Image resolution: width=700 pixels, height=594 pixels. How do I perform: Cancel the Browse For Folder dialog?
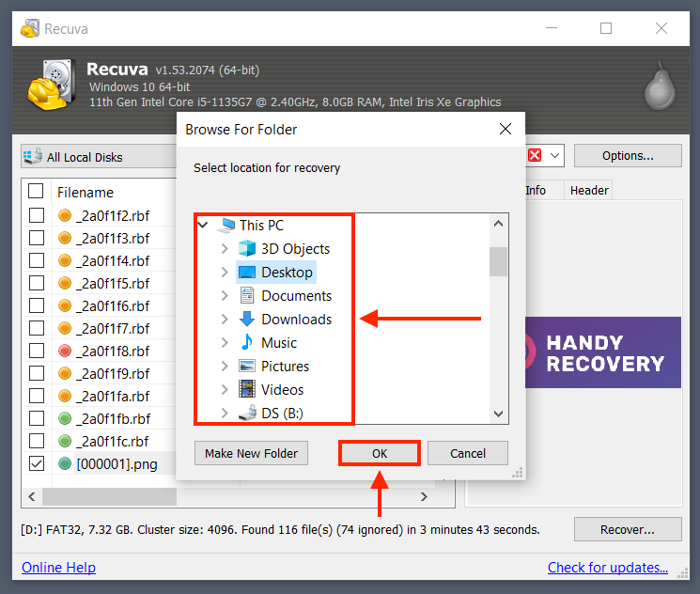467,453
